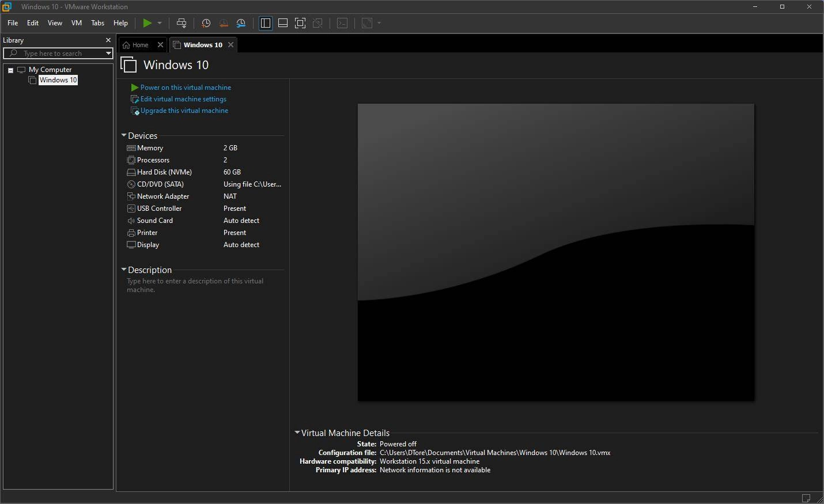The width and height of the screenshot is (824, 504).
Task: Open the File menu
Action: coord(13,23)
